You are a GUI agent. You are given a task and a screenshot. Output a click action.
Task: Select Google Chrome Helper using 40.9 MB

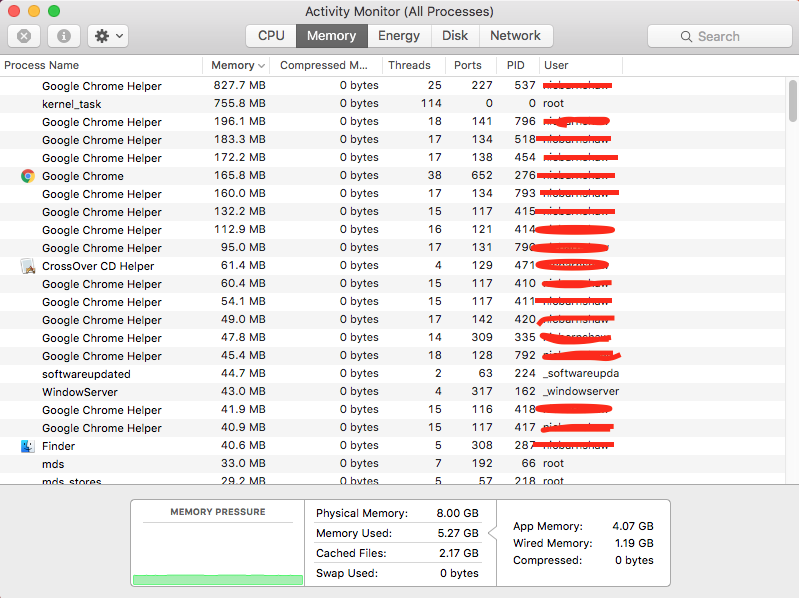tap(392, 428)
